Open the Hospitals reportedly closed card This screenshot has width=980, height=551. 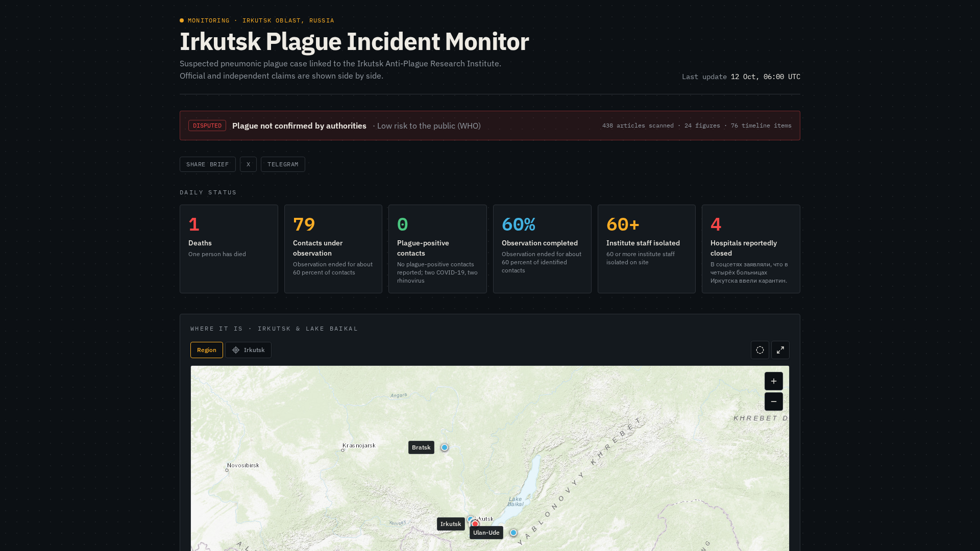click(x=751, y=249)
